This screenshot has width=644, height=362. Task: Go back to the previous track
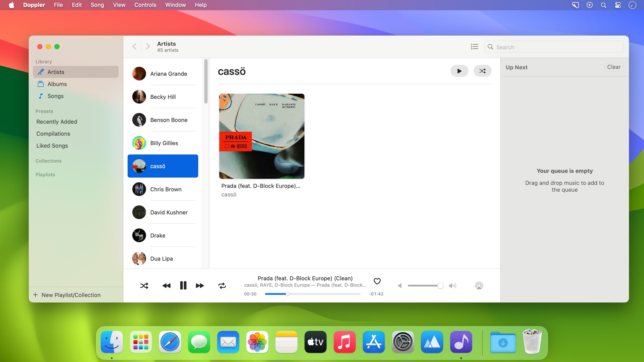(167, 286)
